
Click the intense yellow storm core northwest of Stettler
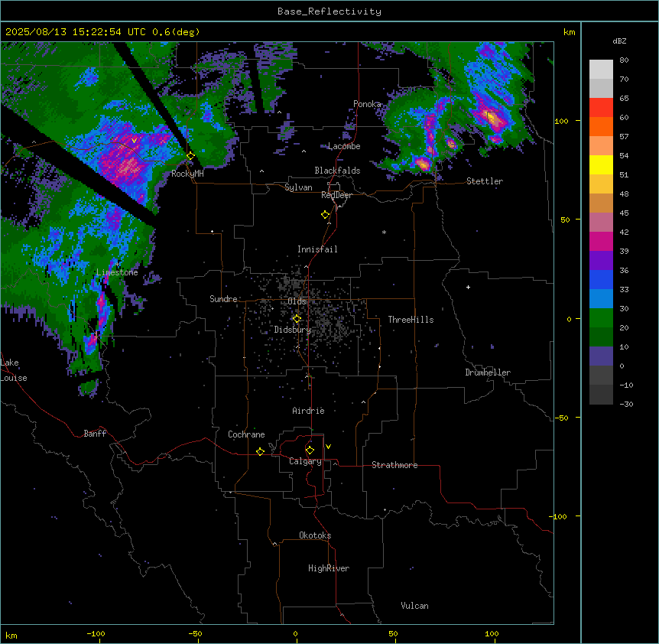pos(493,117)
